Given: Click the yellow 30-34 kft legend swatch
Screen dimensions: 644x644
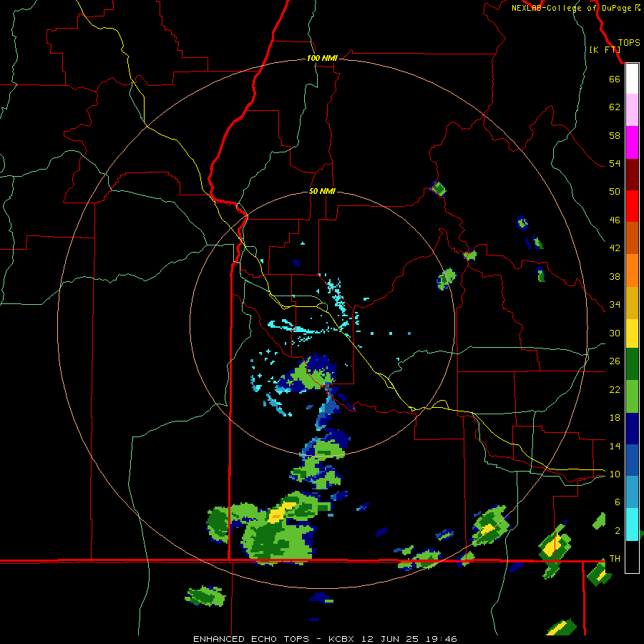Looking at the screenshot, I should click(x=632, y=333).
